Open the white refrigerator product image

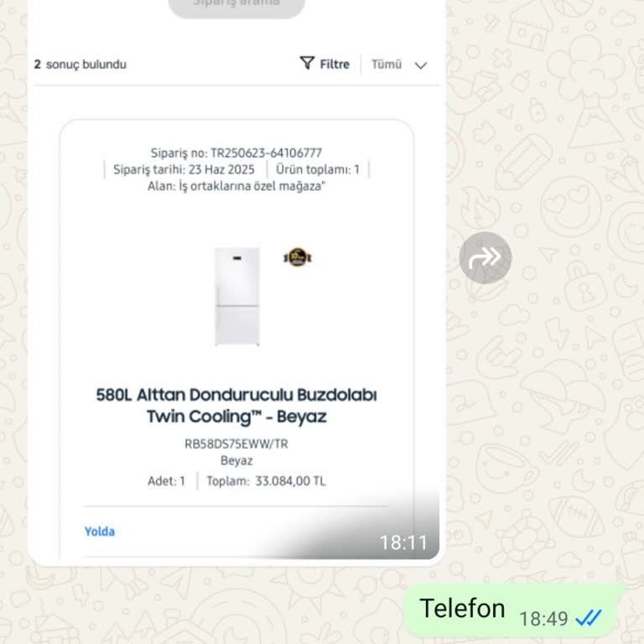point(237,297)
